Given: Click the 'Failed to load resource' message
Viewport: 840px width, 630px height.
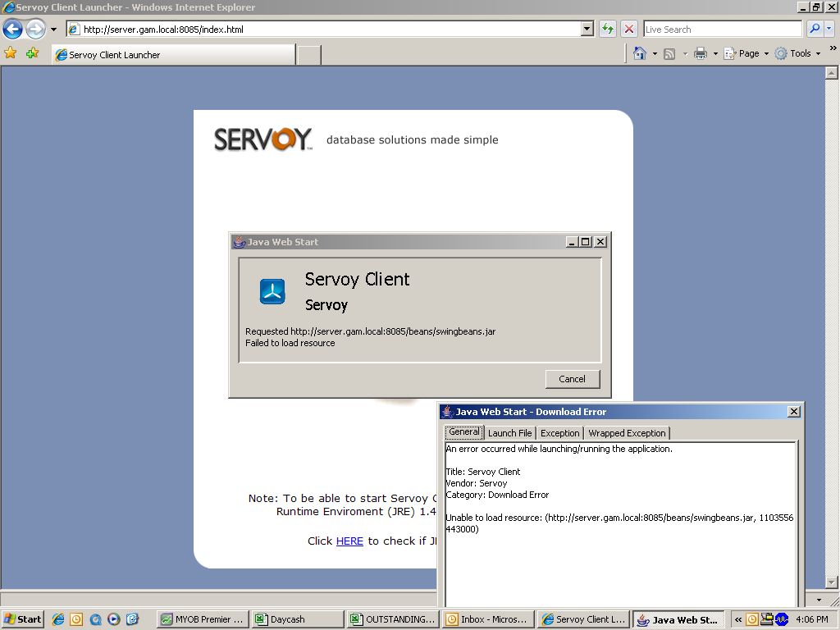Looking at the screenshot, I should point(290,343).
